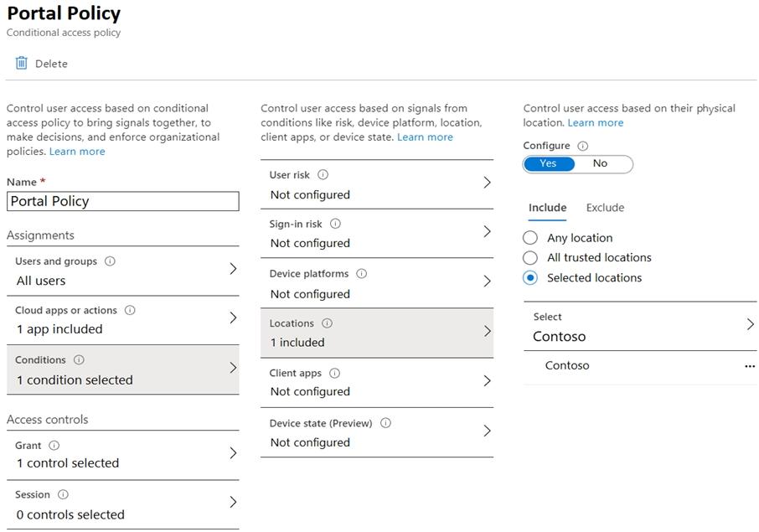The image size is (759, 532).
Task: Click the Delete trash can icon
Action: point(22,64)
